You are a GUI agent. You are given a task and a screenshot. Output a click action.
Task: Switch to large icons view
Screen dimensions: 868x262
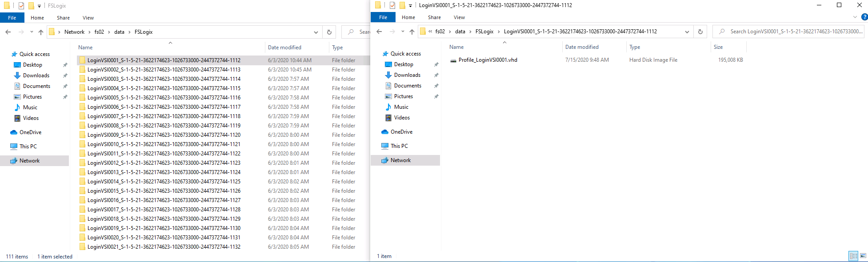pos(863,256)
